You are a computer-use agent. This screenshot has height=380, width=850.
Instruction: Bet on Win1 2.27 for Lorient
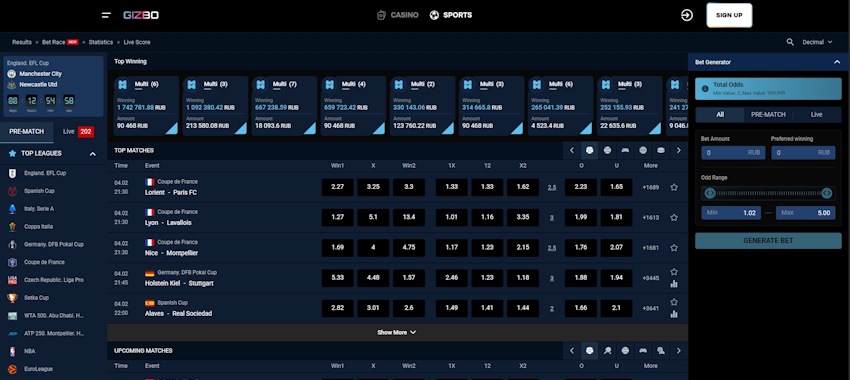click(337, 187)
